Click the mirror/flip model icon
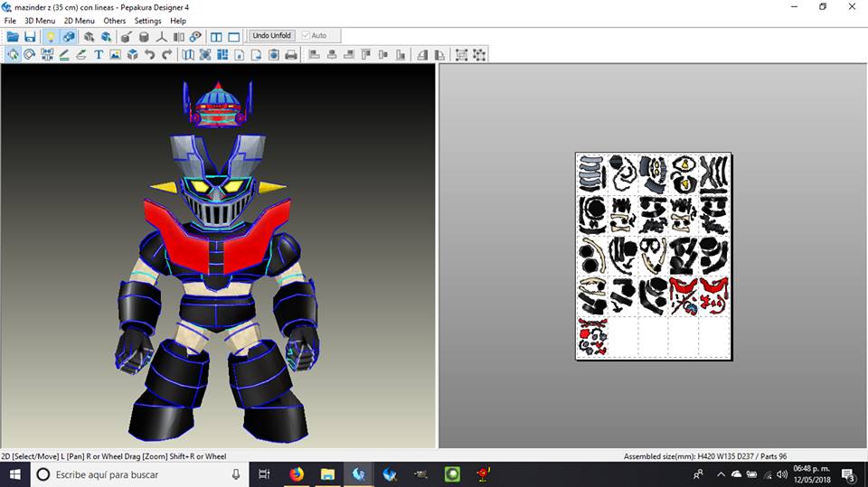 point(179,37)
